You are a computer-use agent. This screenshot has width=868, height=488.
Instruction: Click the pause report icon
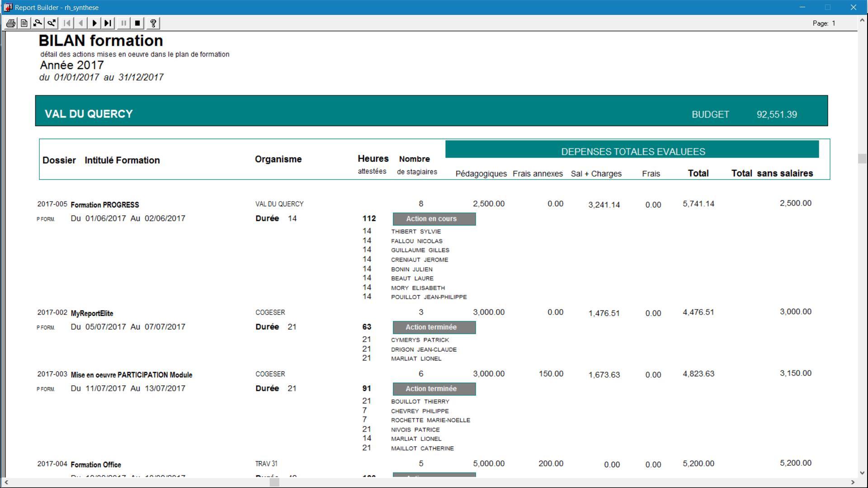[124, 23]
